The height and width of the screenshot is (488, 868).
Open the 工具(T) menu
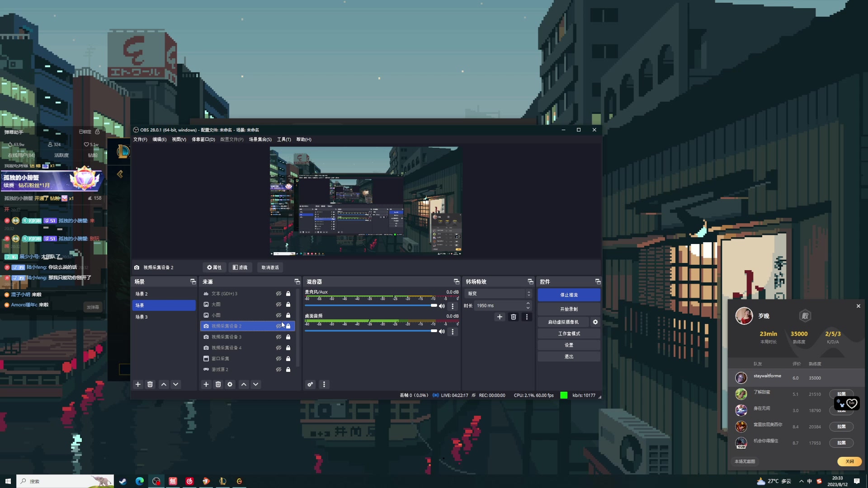click(284, 140)
